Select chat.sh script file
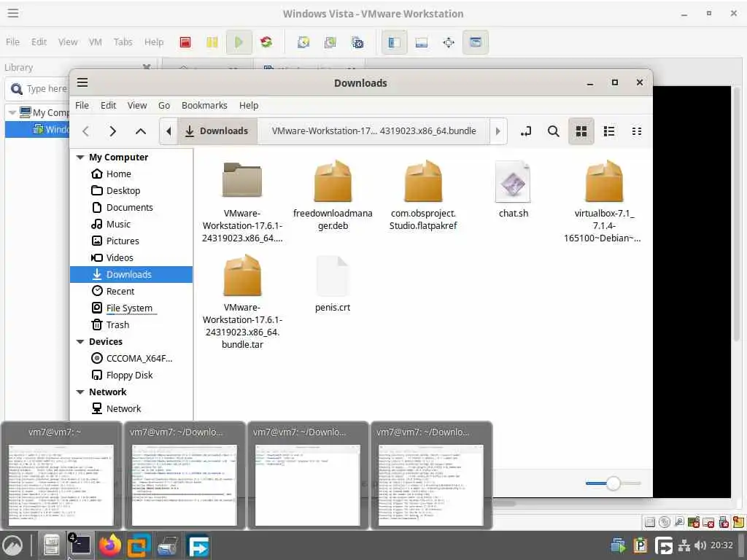The width and height of the screenshot is (747, 560). [x=513, y=189]
